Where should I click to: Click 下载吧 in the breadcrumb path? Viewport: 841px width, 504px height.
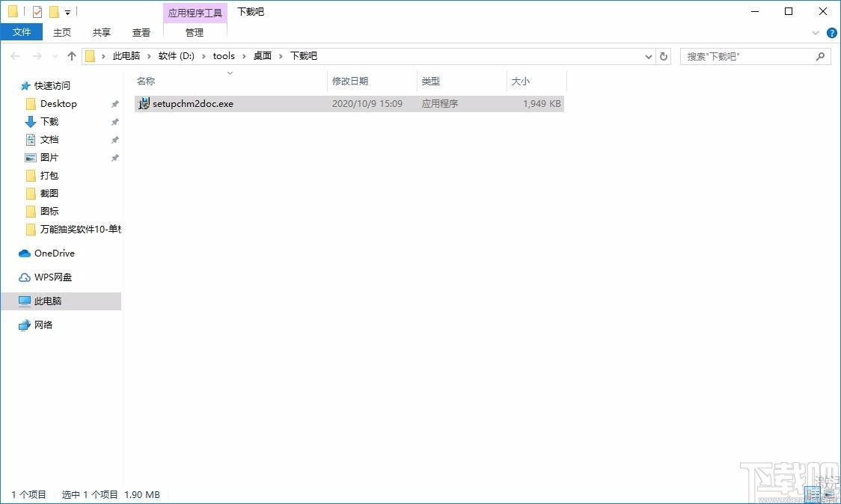[x=304, y=56]
